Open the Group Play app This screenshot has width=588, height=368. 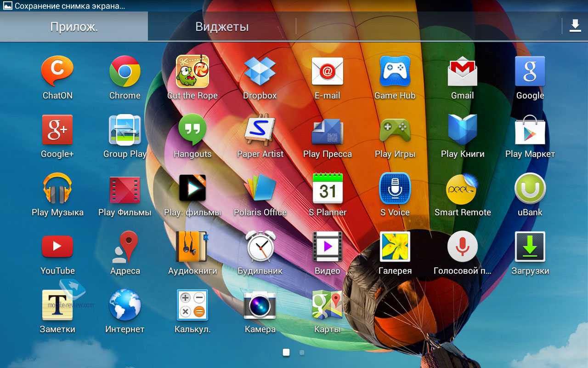tap(125, 130)
